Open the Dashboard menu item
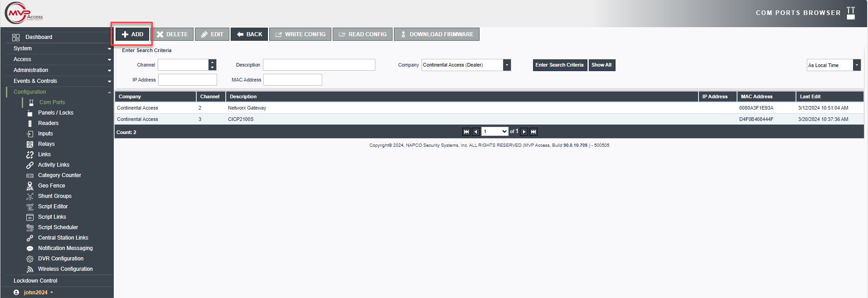Screen dimensions: 868x298 tap(39, 37)
